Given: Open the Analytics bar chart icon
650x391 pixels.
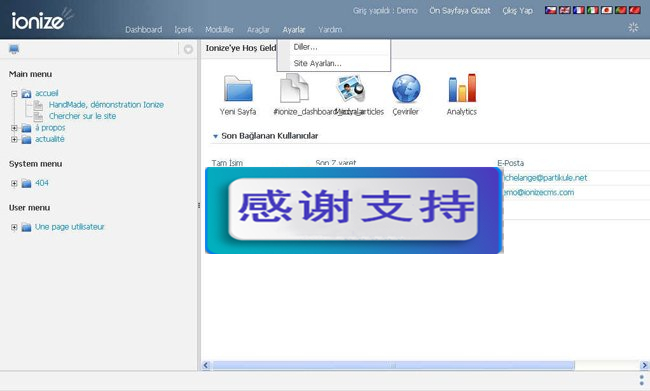Looking at the screenshot, I should (462, 88).
